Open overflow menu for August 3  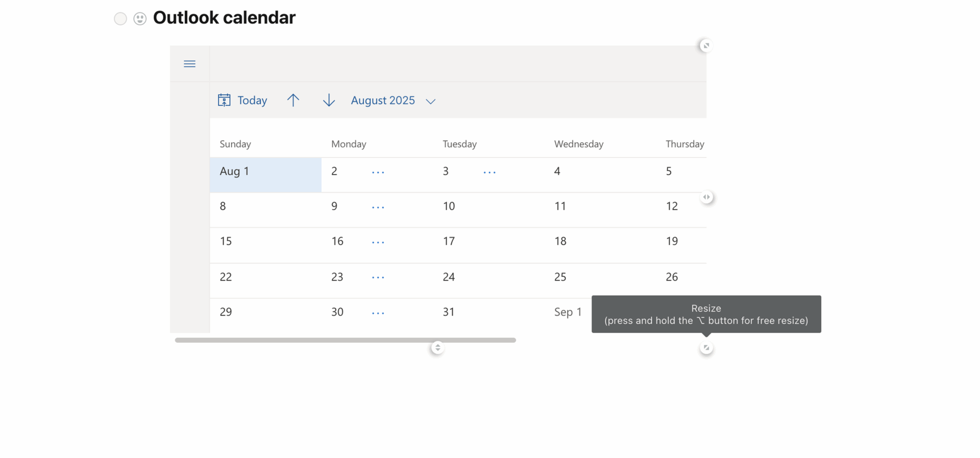[489, 172]
